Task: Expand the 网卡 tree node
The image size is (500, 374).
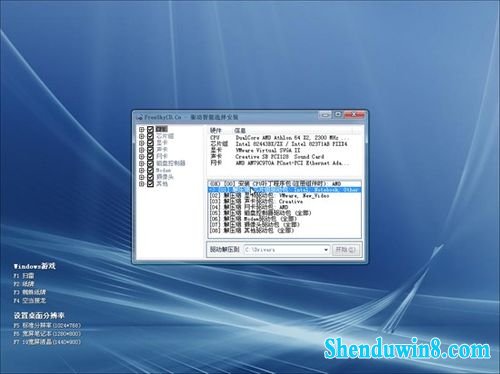Action: (142, 157)
